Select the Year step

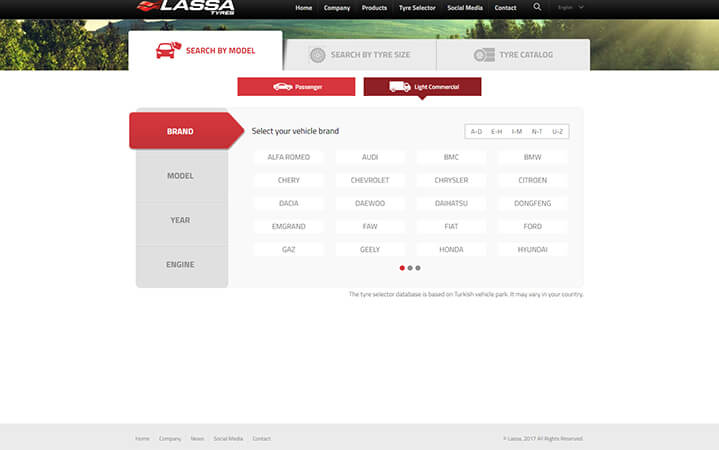[x=182, y=220]
